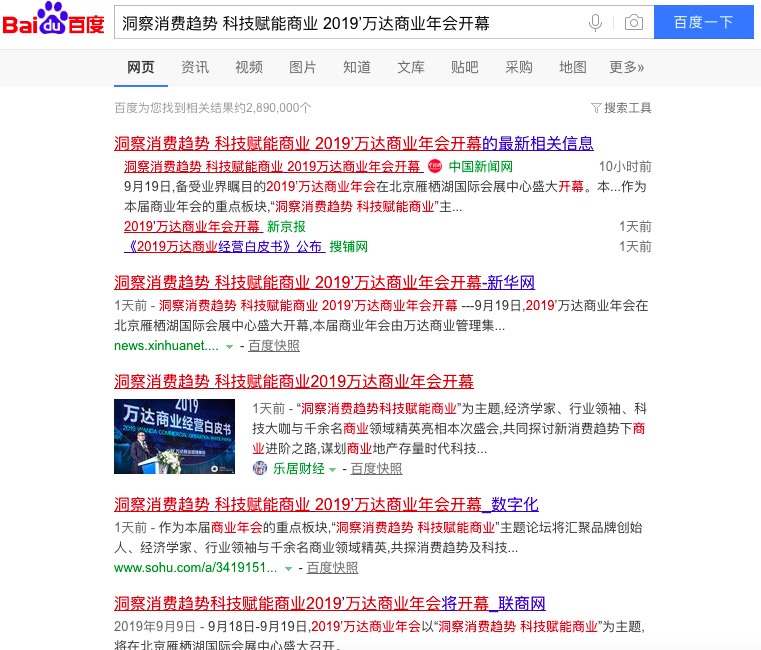
Task: Click the 新京报 source name
Action: [x=286, y=227]
